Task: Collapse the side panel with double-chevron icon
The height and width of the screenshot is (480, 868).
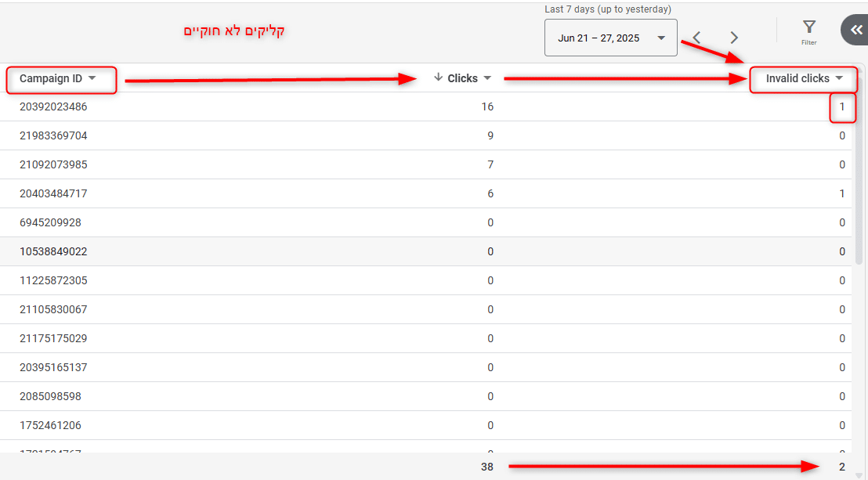Action: tap(854, 30)
